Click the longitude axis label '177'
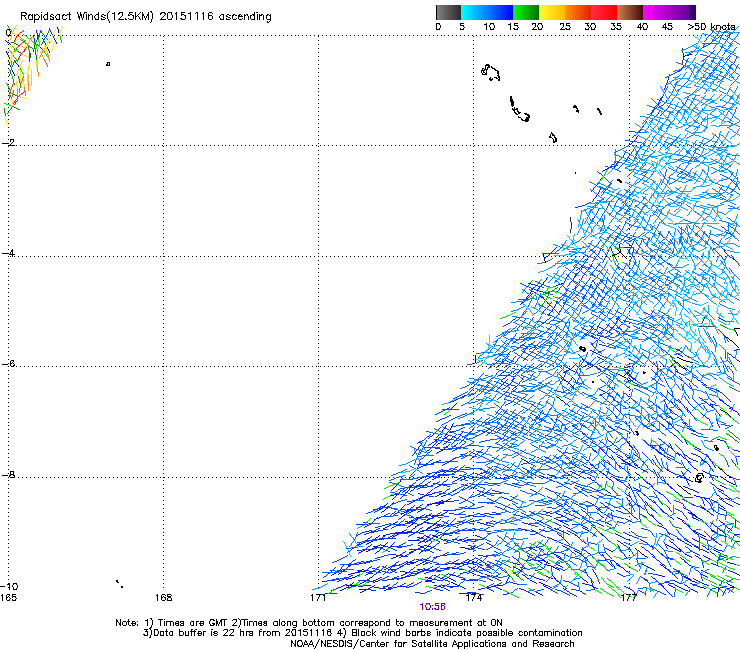The image size is (740, 650). coord(629,598)
